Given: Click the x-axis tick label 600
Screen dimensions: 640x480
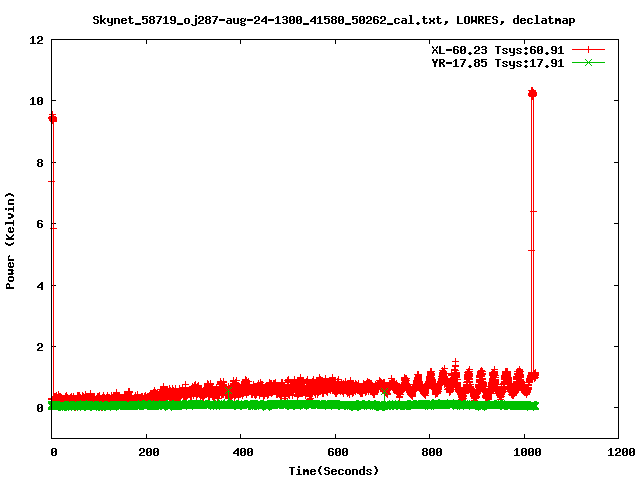Looking at the screenshot, I should pos(338,452).
